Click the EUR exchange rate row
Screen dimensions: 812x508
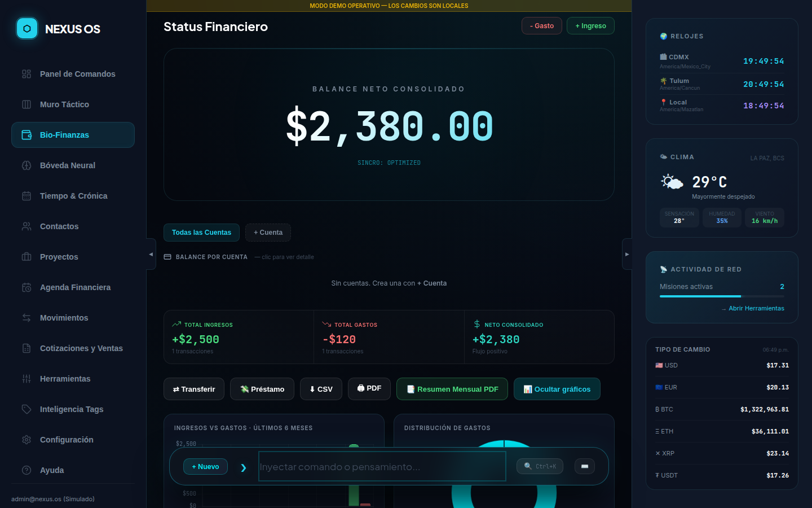(x=722, y=387)
